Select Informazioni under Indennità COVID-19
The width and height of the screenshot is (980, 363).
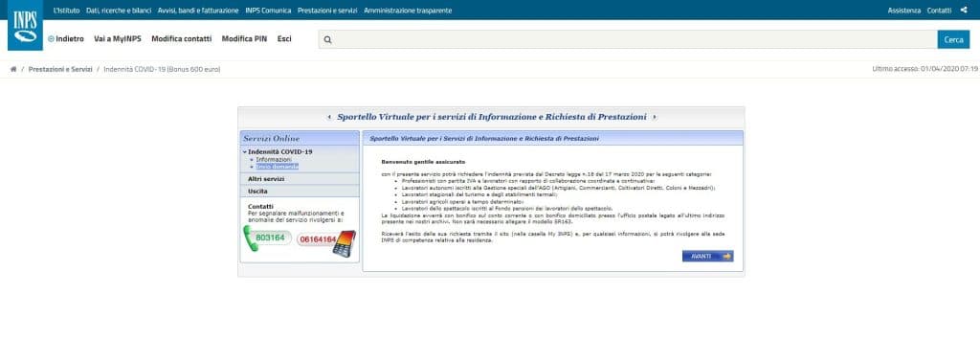(x=274, y=160)
